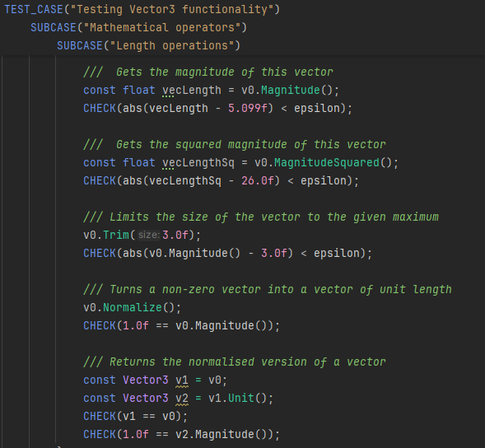
Task: Click the vecLength variable declaration
Action: point(192,91)
